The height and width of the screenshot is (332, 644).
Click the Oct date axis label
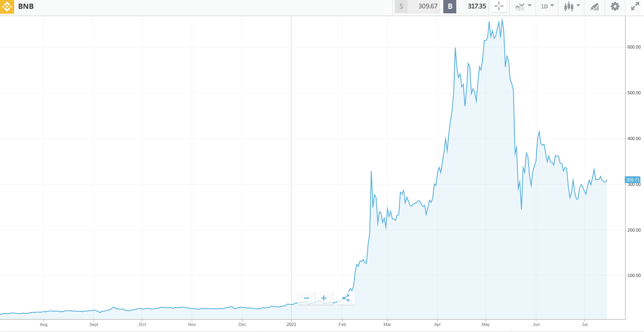coord(142,324)
